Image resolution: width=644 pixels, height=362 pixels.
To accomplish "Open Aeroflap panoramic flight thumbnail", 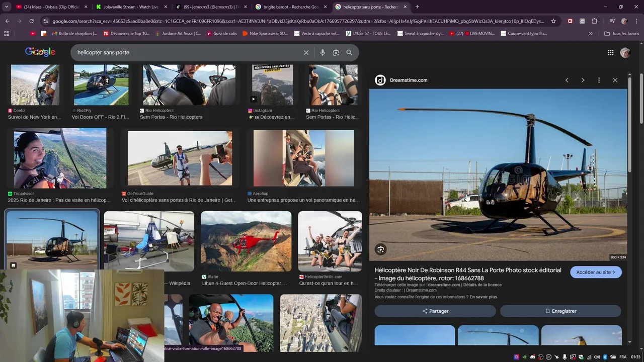I will point(303,158).
